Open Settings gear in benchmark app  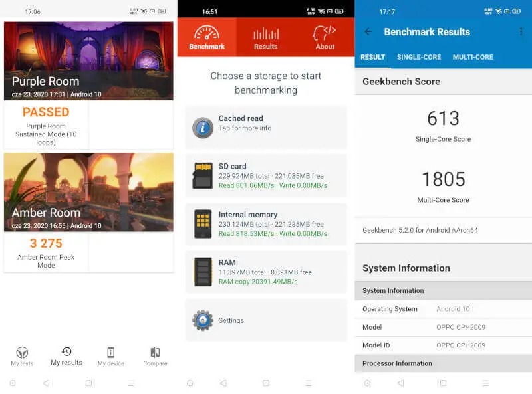click(203, 320)
